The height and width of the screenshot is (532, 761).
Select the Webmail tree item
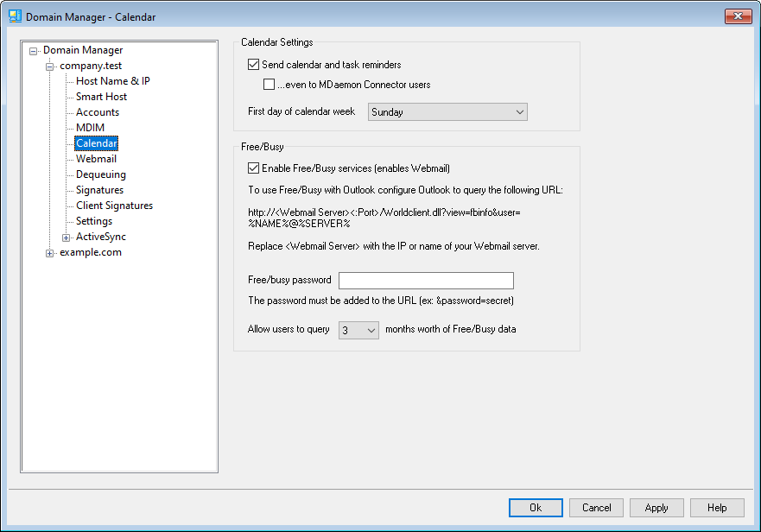pos(96,159)
